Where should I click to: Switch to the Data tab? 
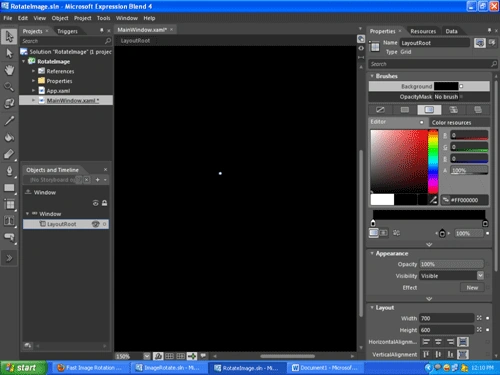point(452,31)
